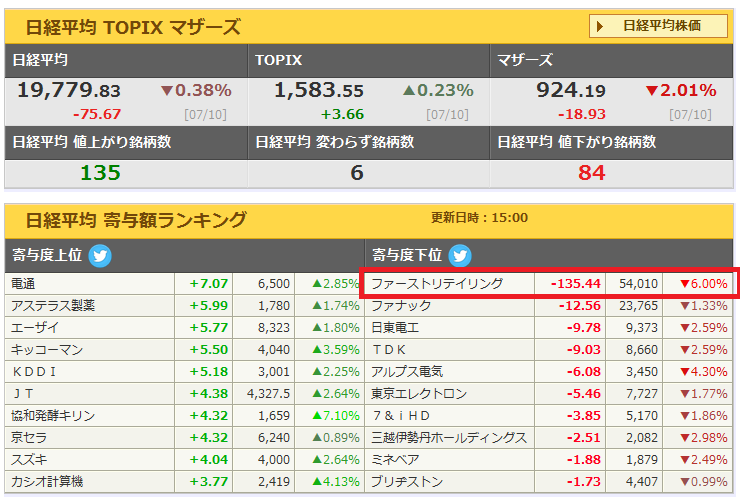Click the Mothers value 924.19
This screenshot has width=740, height=503.
tap(571, 90)
